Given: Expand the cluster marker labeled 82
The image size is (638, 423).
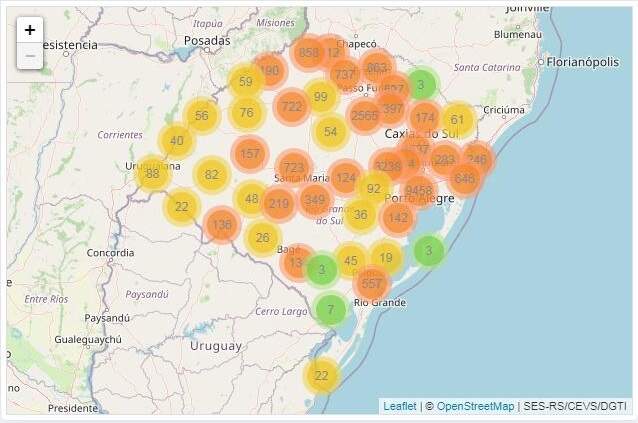Looking at the screenshot, I should (212, 175).
